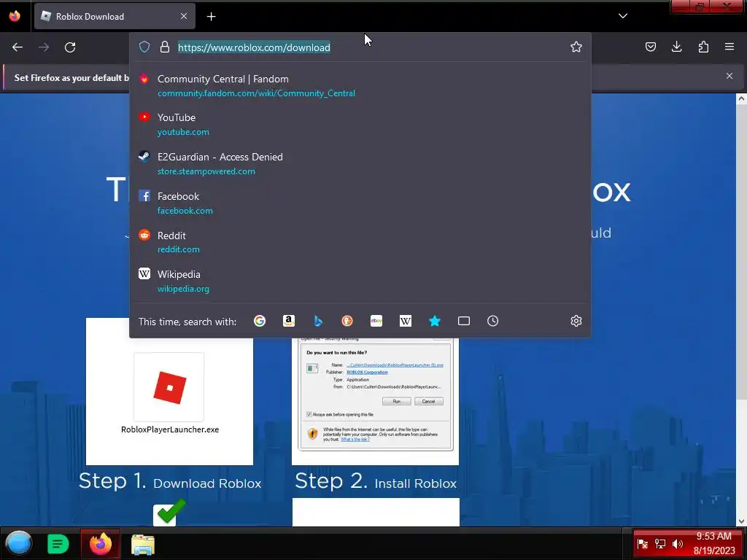
Task: Save page to Pocket
Action: pos(650,47)
